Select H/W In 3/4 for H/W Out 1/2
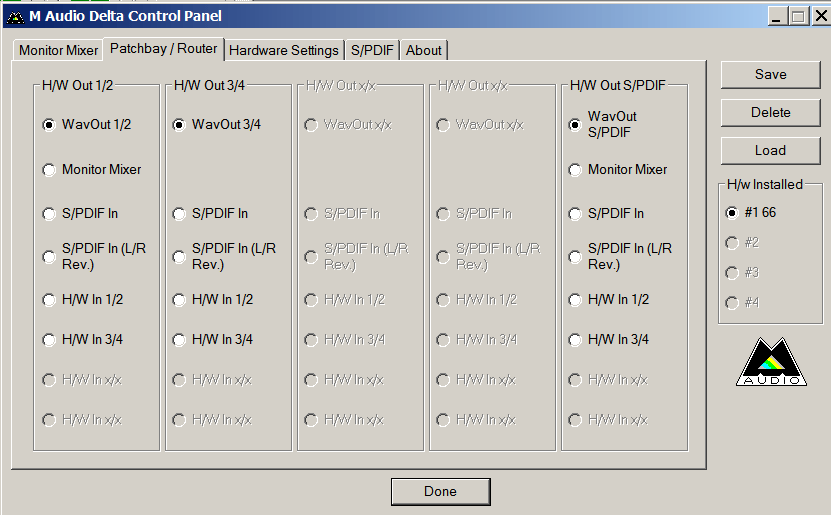 pyautogui.click(x=49, y=340)
